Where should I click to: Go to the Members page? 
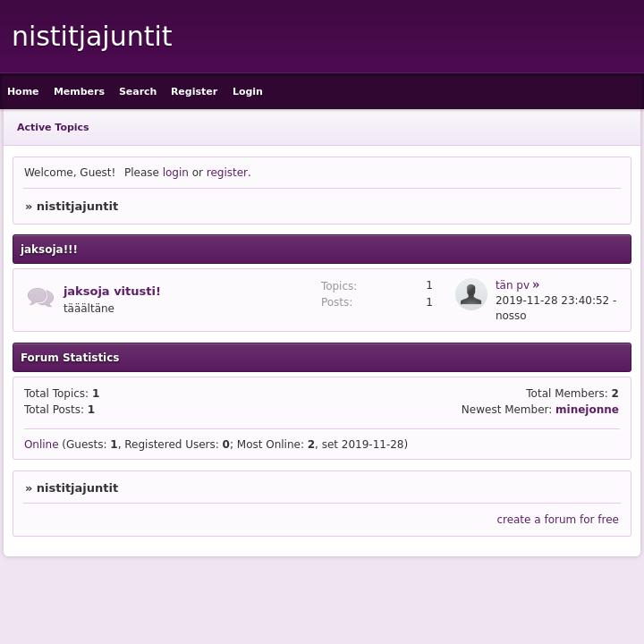pyautogui.click(x=79, y=91)
